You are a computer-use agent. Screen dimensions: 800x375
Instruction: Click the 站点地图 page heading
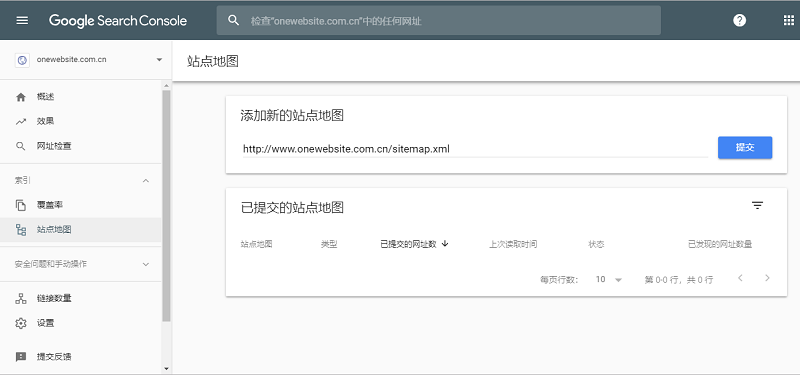pos(213,62)
